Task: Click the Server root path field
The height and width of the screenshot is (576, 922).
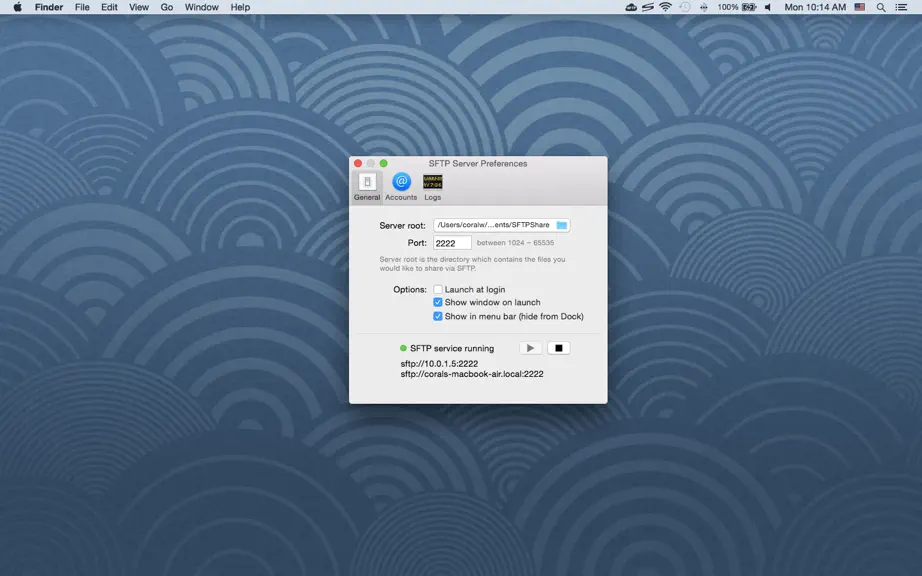Action: [x=501, y=225]
